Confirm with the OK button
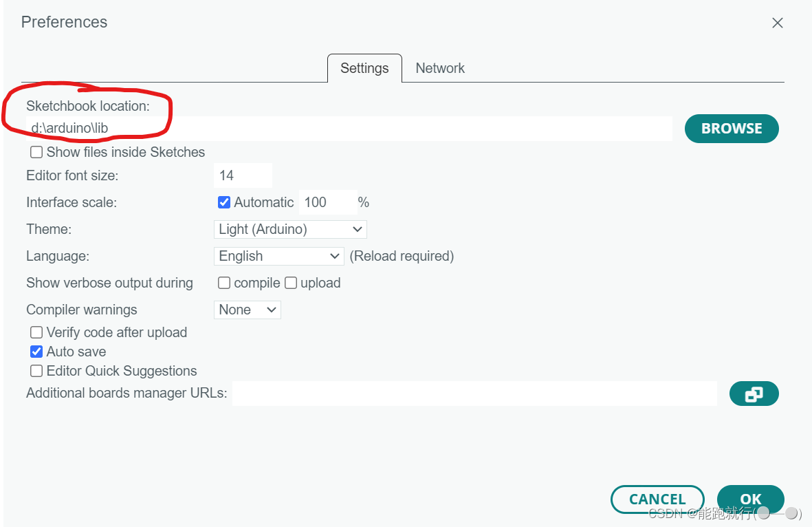Screen dimensions: 812x527 pos(750,499)
